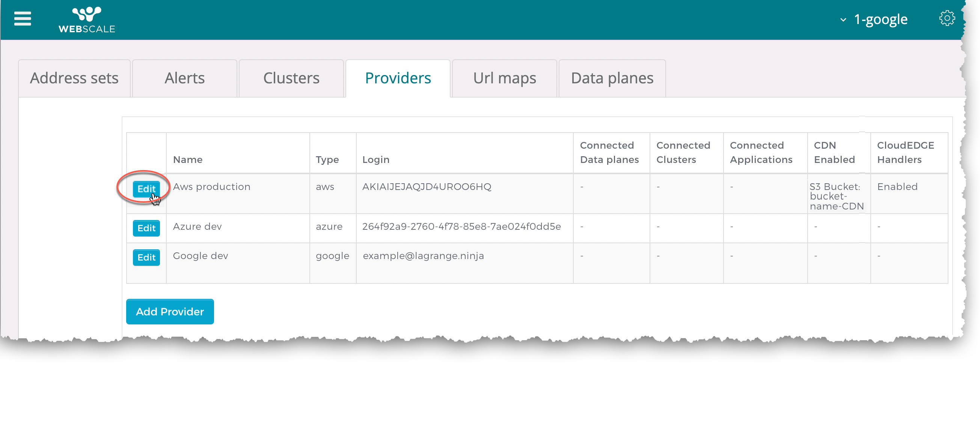Edit the Aws production provider

point(146,189)
